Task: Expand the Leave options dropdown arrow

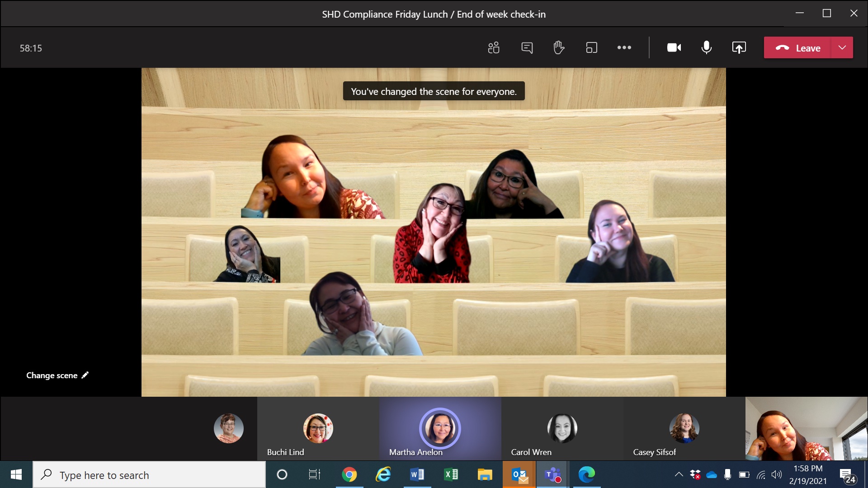Action: [x=842, y=48]
